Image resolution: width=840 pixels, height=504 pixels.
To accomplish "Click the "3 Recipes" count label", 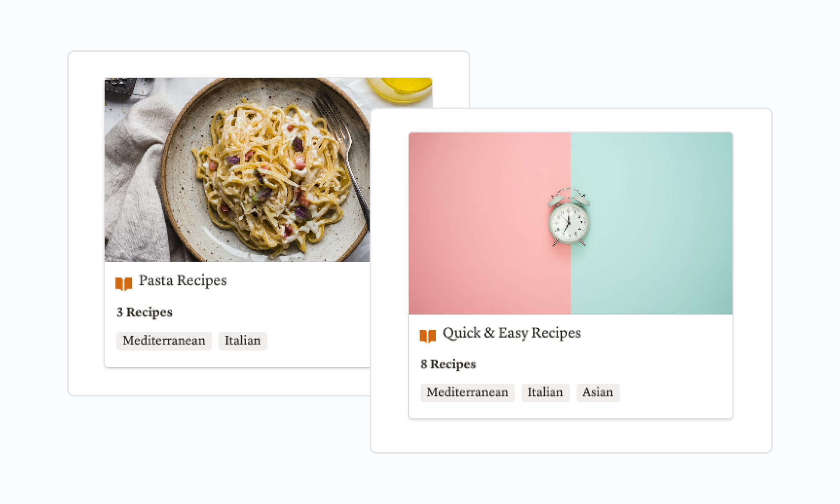I will pos(144,312).
